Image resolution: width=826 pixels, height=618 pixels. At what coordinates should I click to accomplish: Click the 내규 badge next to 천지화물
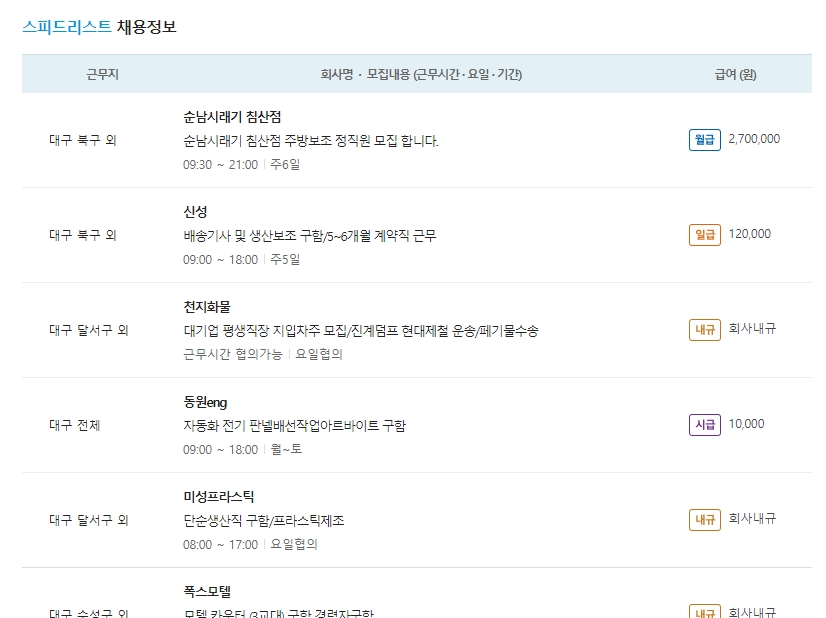click(705, 329)
